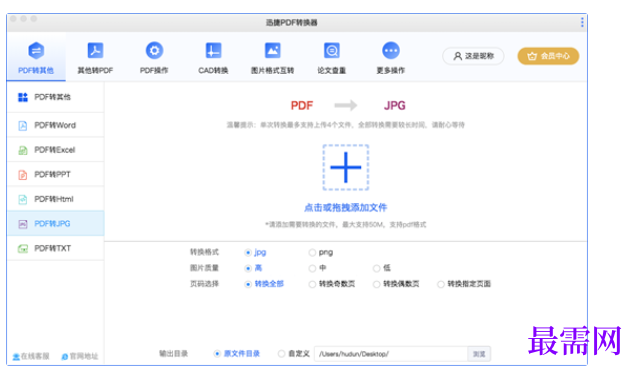Set image quality to 中
Image resolution: width=640 pixels, height=372 pixels.
(x=312, y=268)
